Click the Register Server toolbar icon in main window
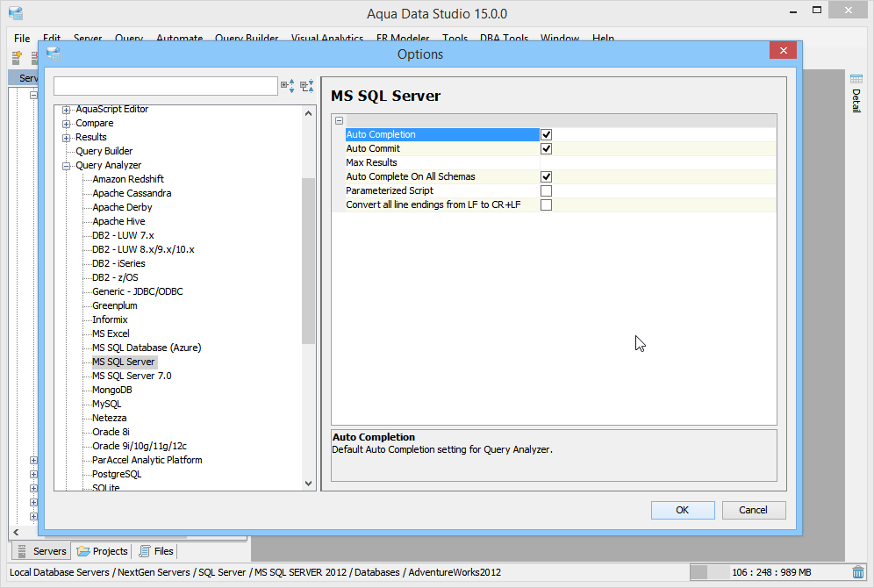874x588 pixels. pyautogui.click(x=17, y=57)
